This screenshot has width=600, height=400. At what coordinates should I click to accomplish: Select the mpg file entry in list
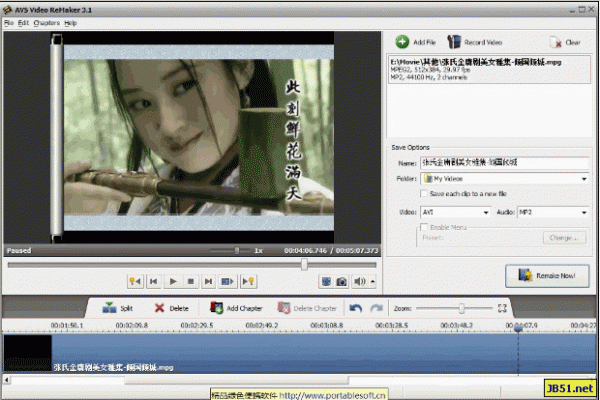pyautogui.click(x=489, y=69)
